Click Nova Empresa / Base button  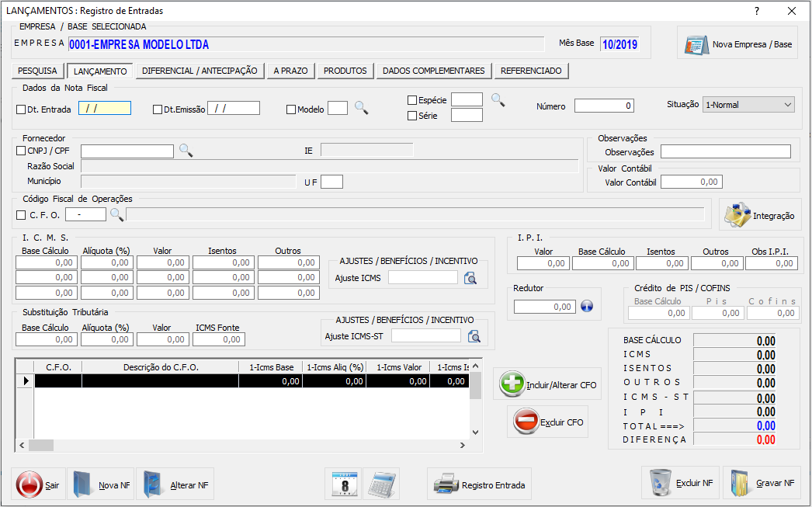pyautogui.click(x=737, y=44)
